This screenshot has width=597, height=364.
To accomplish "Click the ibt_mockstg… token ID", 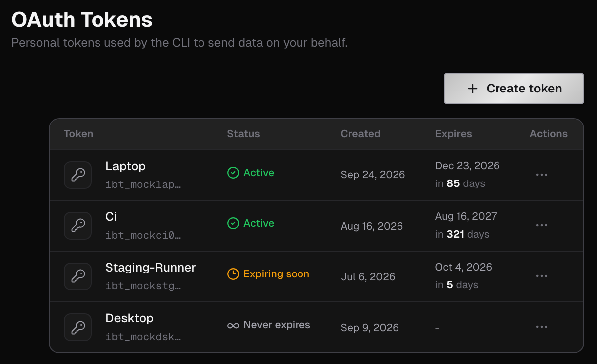I will [143, 286].
